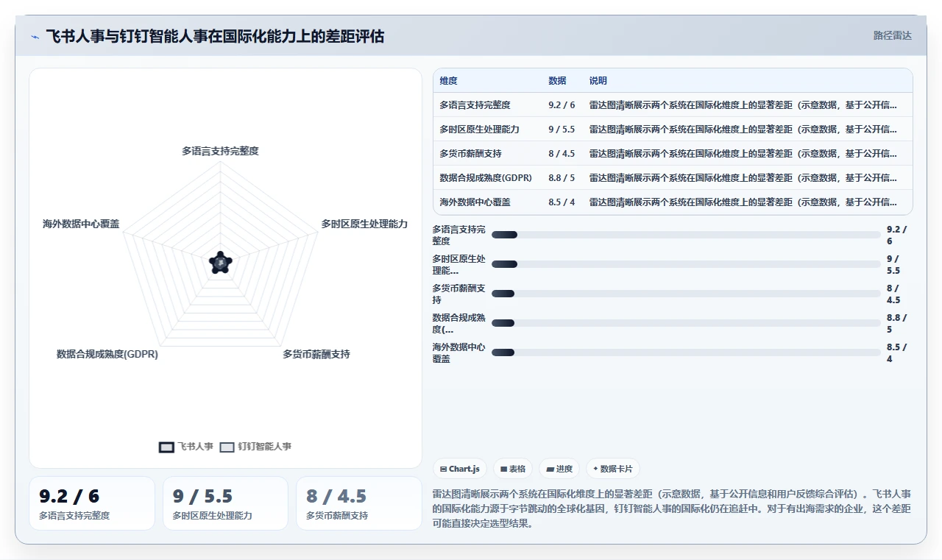Screen dimensions: 942x560
Task: Click the 维度 column header
Action: [448, 81]
